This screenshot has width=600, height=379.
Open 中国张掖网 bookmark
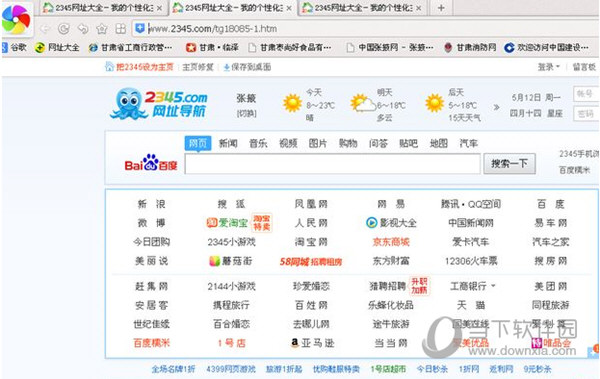(390, 47)
